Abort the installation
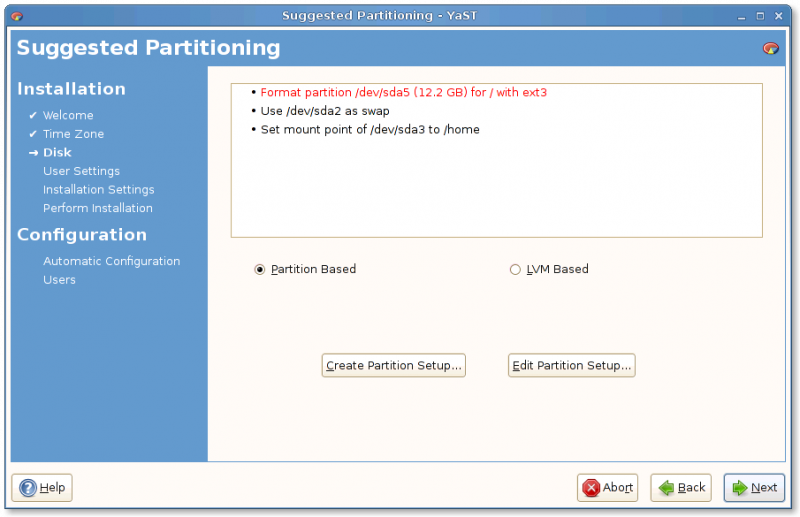800x517 pixels. (608, 488)
